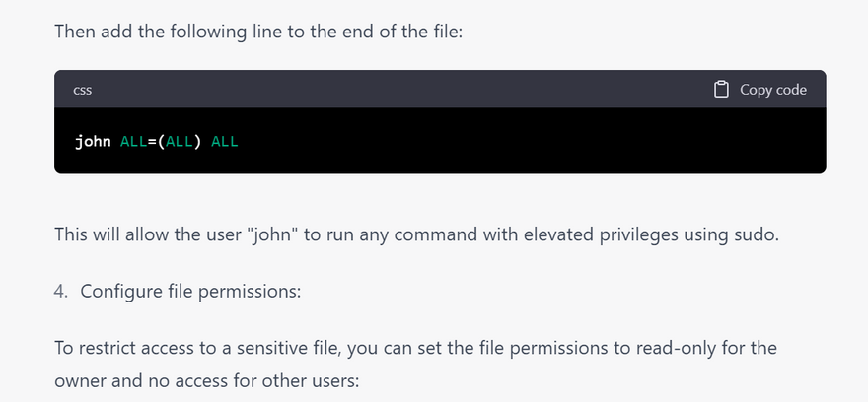Click the first green ALL keyword in code
The image size is (868, 402).
[132, 141]
